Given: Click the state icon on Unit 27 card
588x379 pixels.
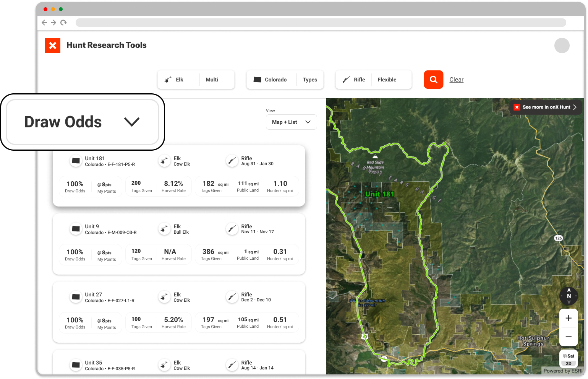Looking at the screenshot, I should coord(76,297).
